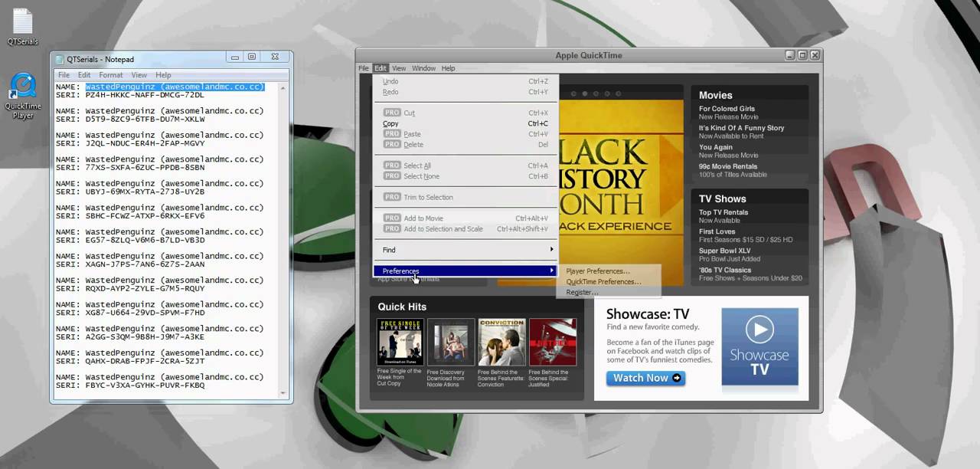Open QuickTime View menu
Screen dimensions: 980x469
[x=399, y=68]
